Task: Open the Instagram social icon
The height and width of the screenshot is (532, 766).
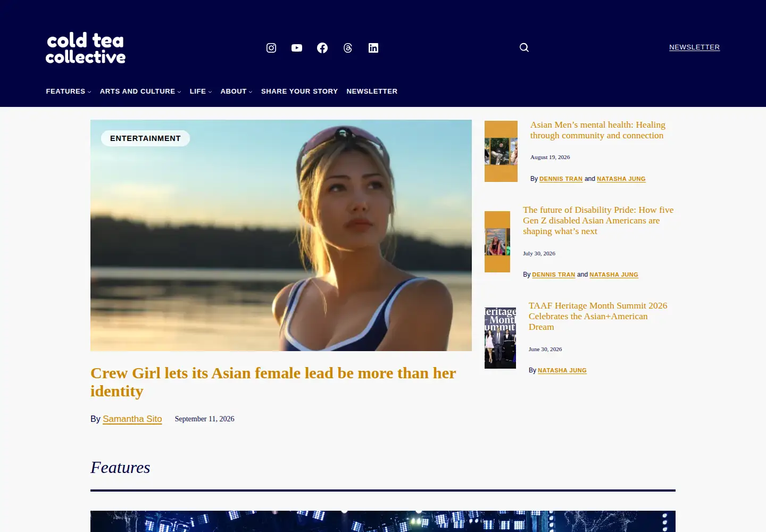Action: pyautogui.click(x=271, y=48)
